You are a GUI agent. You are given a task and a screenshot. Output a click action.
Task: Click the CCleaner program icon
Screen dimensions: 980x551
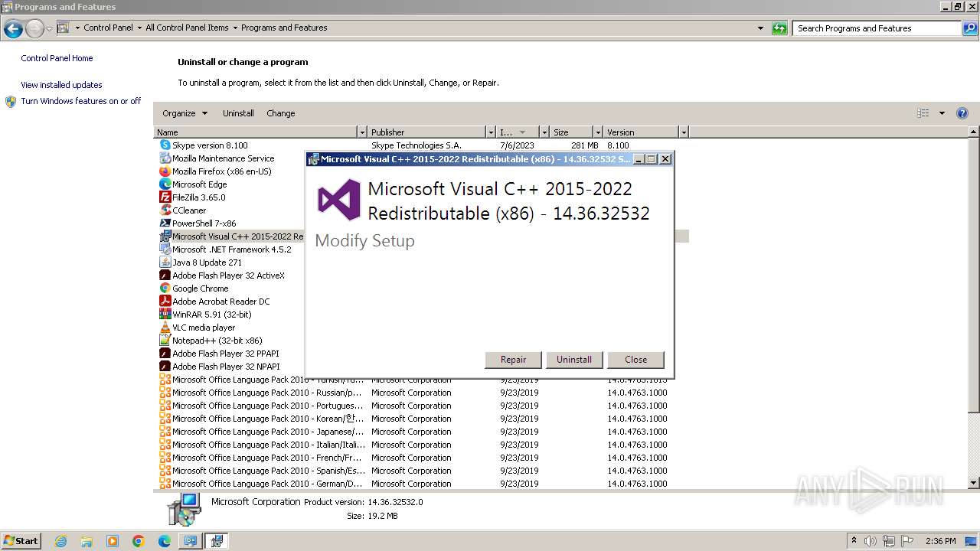click(165, 210)
